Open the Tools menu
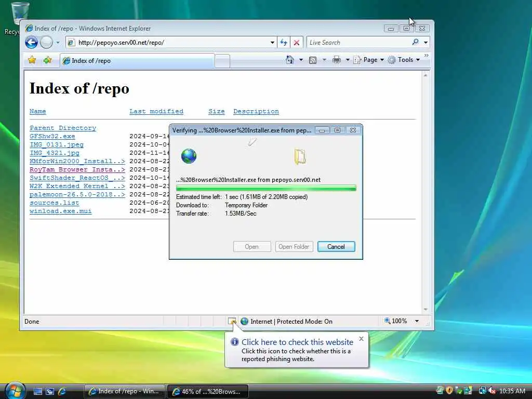 [x=404, y=60]
